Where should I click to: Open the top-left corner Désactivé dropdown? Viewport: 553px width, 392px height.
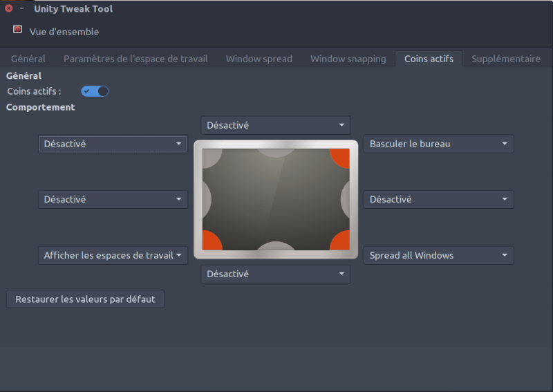[113, 144]
